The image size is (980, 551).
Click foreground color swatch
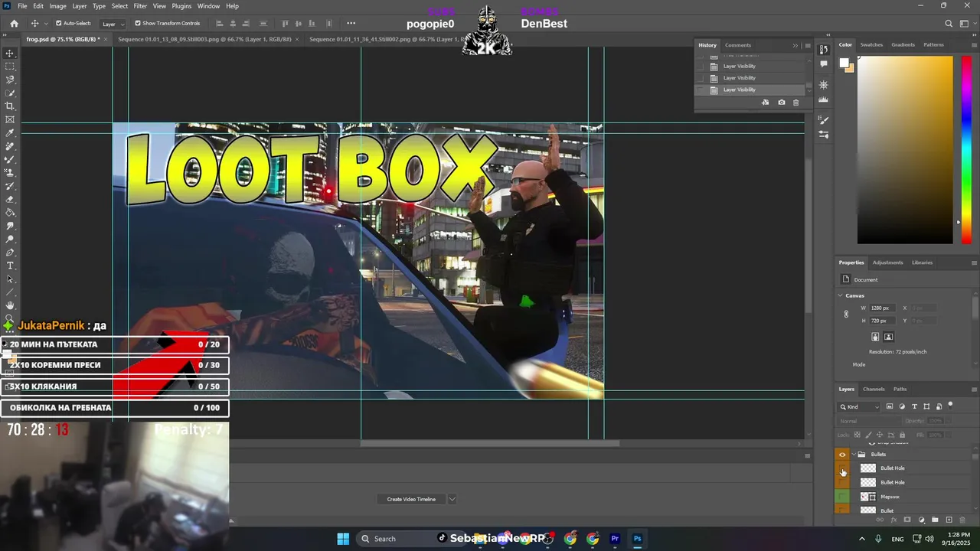(844, 64)
